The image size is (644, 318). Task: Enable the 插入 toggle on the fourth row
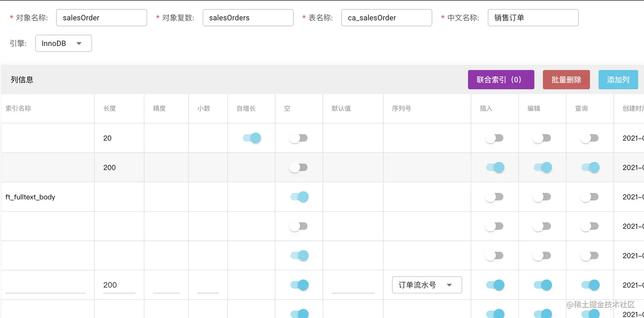[494, 226]
